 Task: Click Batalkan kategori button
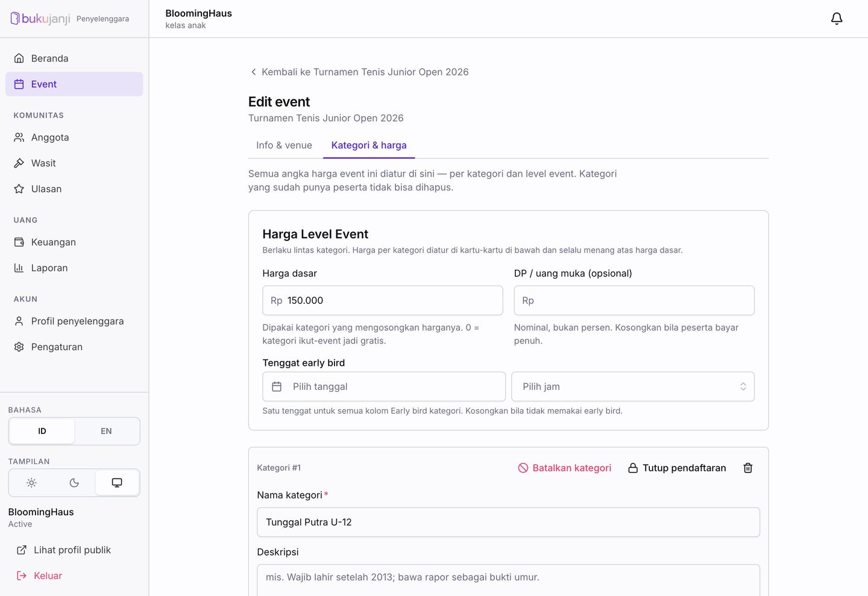pyautogui.click(x=565, y=468)
